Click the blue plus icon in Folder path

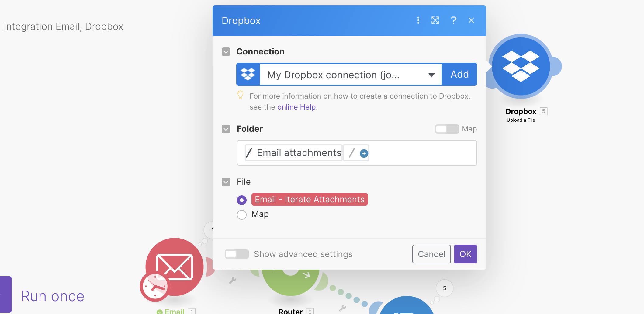(x=364, y=153)
